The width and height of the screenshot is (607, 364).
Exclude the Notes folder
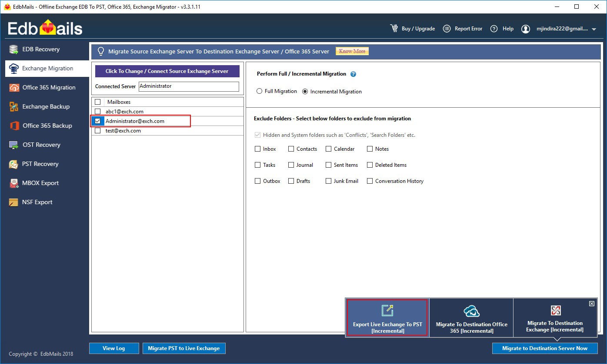pos(370,149)
